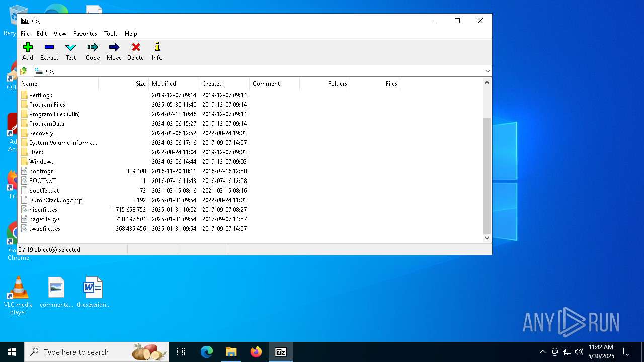Image resolution: width=644 pixels, height=362 pixels.
Task: Select the swapfile.sys file icon
Action: point(24,228)
